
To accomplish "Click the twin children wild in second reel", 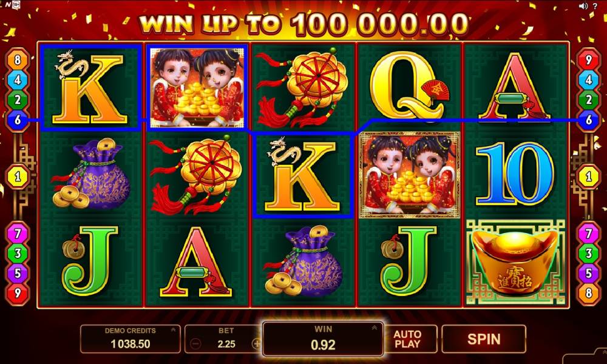I will tap(197, 88).
